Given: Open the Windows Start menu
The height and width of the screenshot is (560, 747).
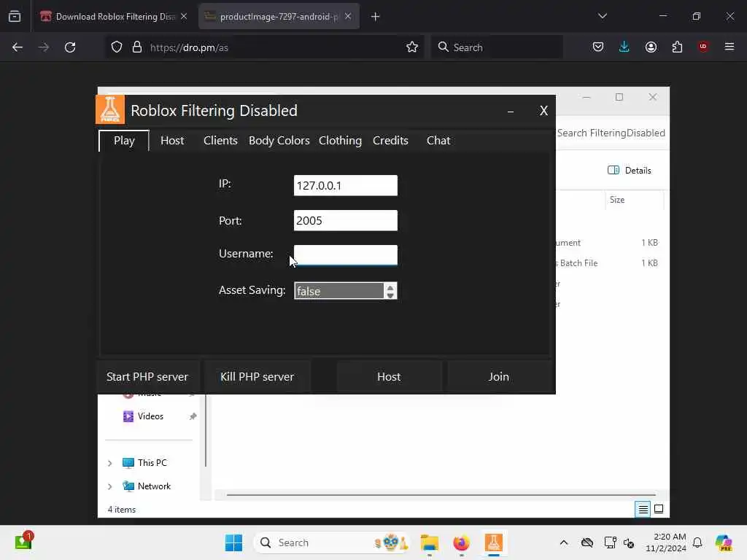Looking at the screenshot, I should click(x=234, y=542).
